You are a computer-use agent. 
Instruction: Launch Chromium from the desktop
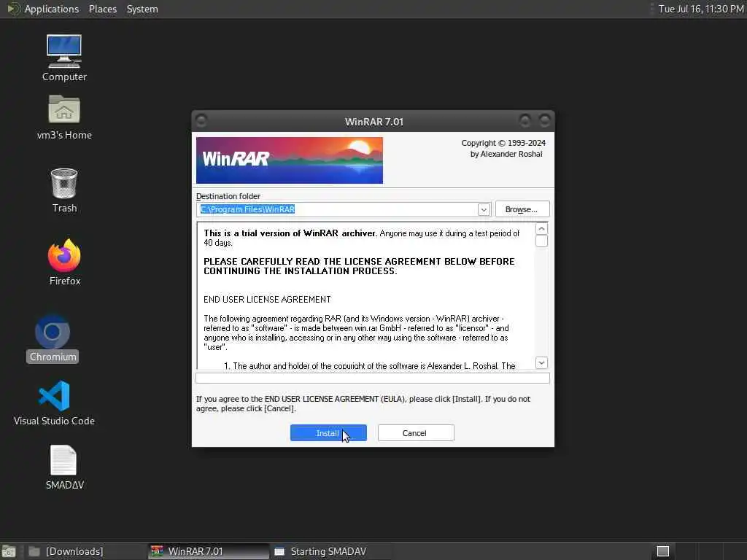tap(53, 338)
